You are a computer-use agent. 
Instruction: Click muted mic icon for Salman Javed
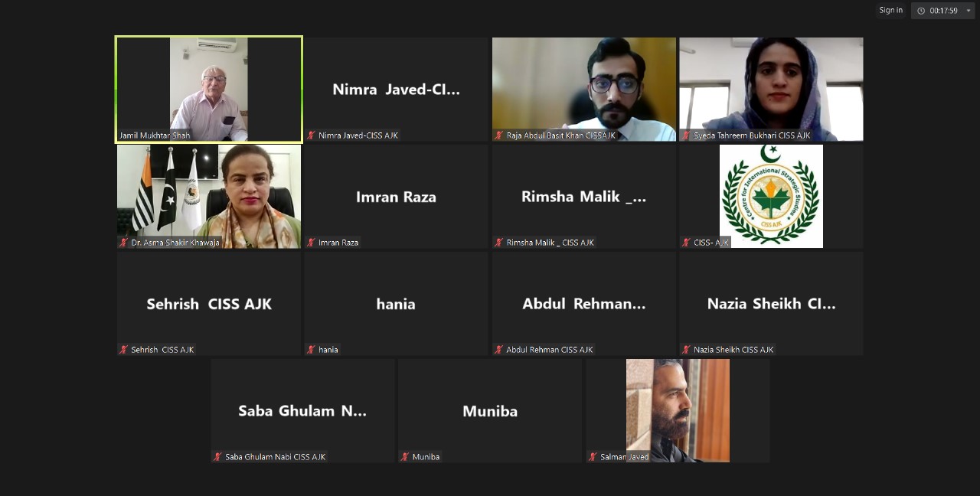(x=593, y=457)
